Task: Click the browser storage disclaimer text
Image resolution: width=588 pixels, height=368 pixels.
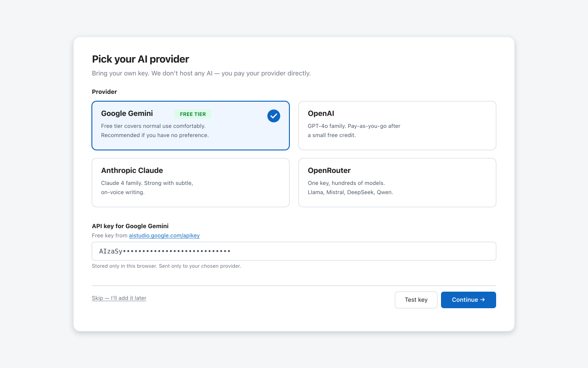Action: tap(166, 266)
